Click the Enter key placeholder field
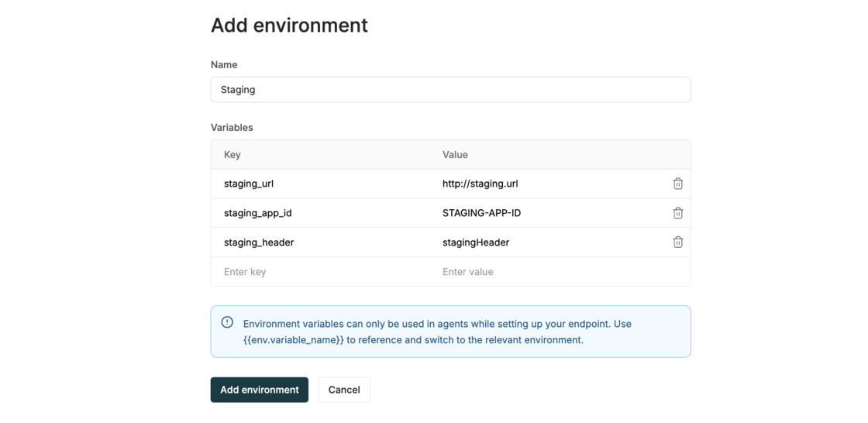The image size is (868, 423). tap(319, 272)
